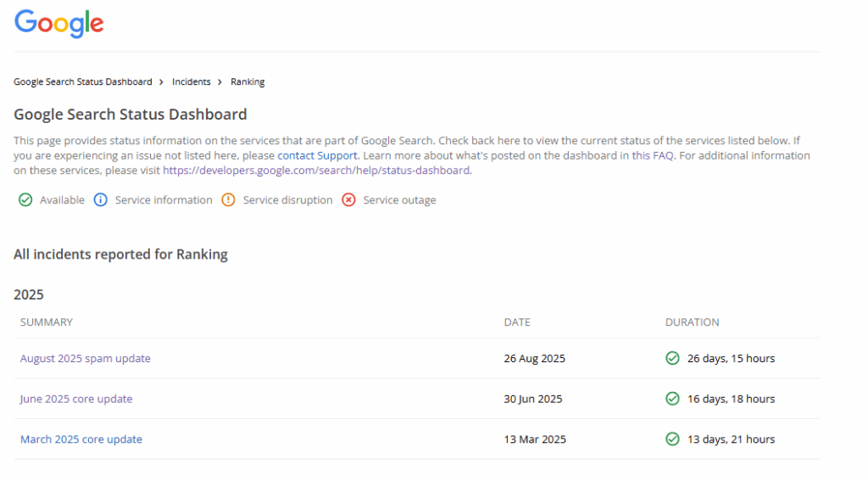Click the red Service outage icon
The height and width of the screenshot is (481, 868).
click(x=348, y=200)
